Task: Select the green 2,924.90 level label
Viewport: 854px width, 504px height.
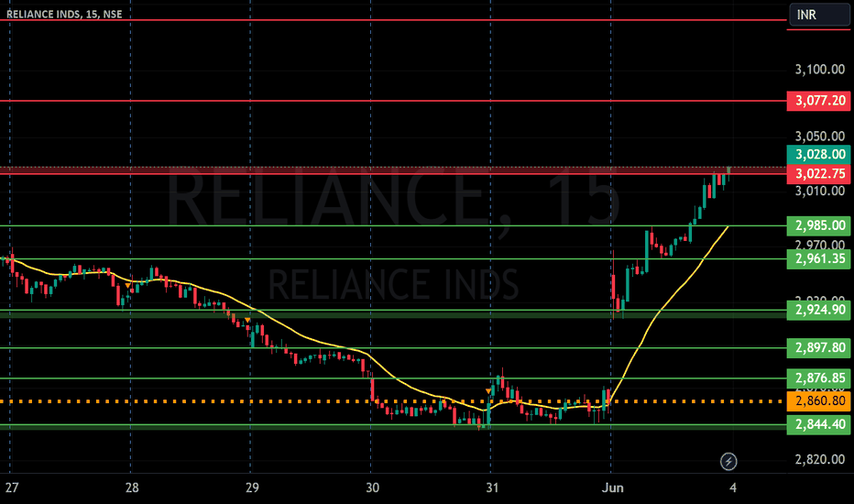Action: [x=818, y=310]
